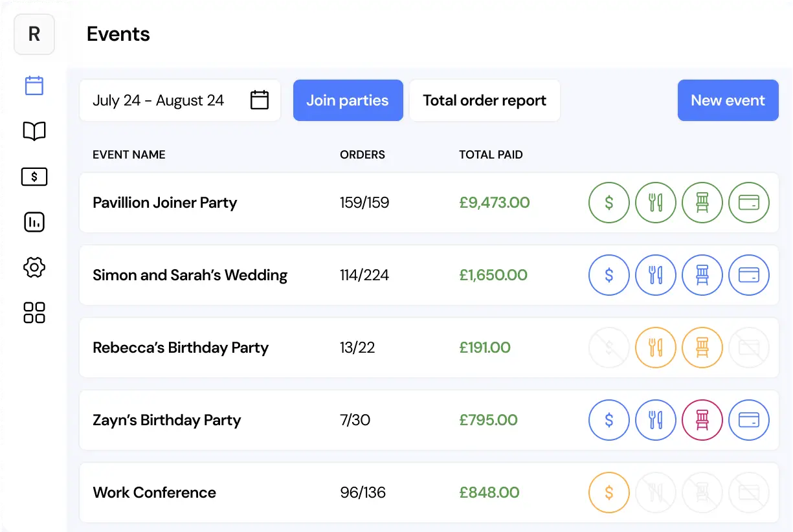793x532 pixels.
Task: Open the July 24 - August 24 date range picker
Action: pos(159,100)
